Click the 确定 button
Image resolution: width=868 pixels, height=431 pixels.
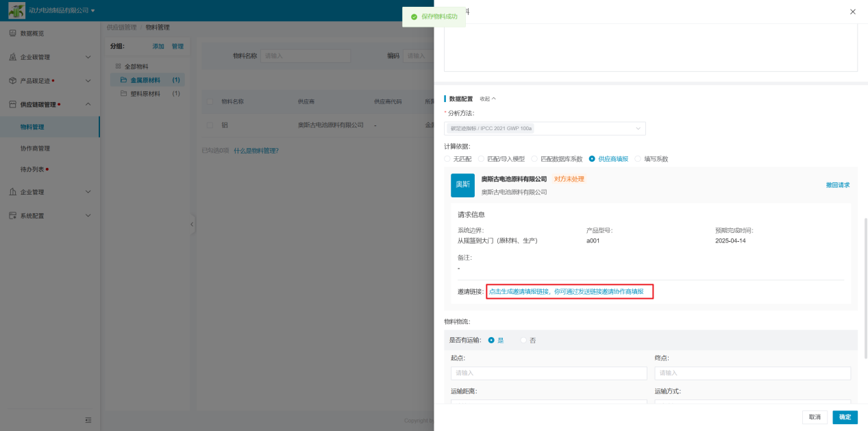(x=845, y=417)
